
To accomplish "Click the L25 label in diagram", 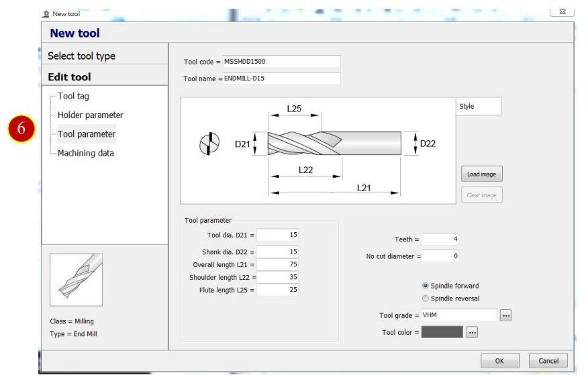I will 295,109.
